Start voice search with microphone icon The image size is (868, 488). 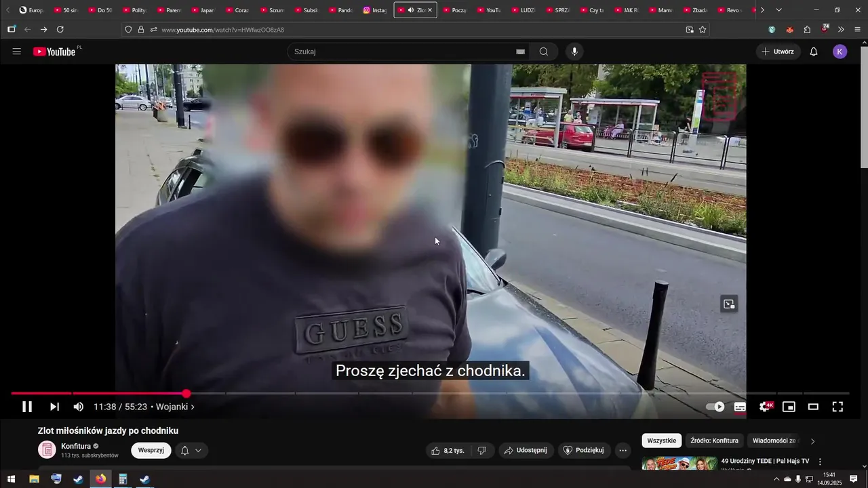click(x=574, y=52)
